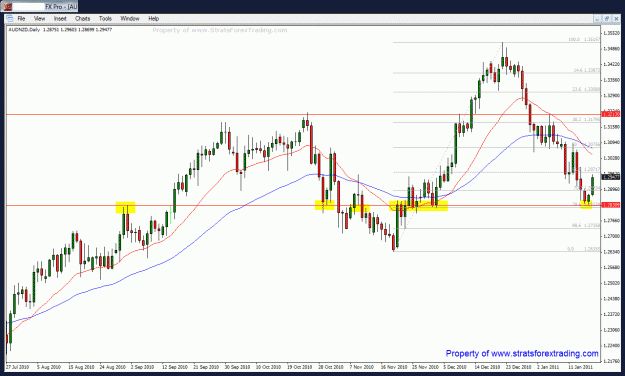The height and width of the screenshot is (376, 625).
Task: Close the AUDNZD chart window
Action: pyautogui.click(x=617, y=19)
